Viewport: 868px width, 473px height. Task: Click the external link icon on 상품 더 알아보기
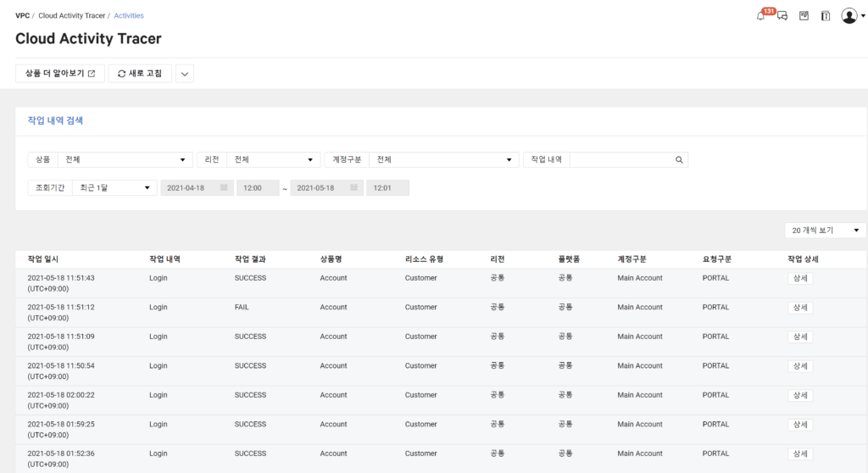click(x=92, y=74)
